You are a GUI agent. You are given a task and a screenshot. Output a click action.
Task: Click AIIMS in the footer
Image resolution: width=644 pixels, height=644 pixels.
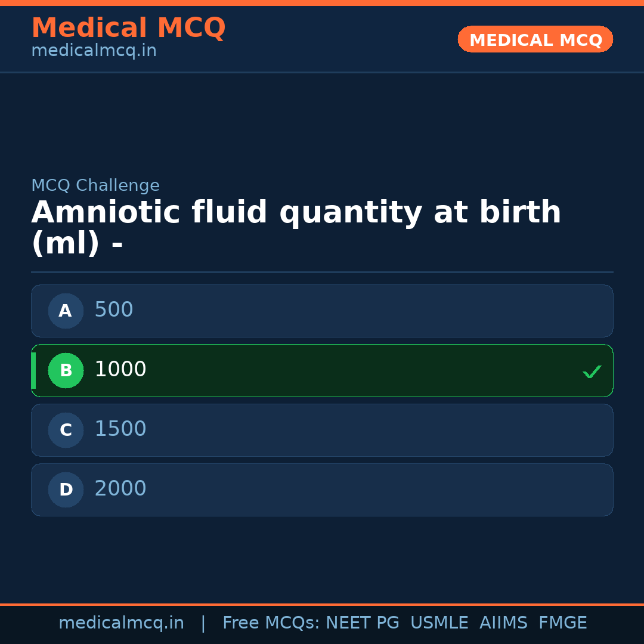pos(503,623)
